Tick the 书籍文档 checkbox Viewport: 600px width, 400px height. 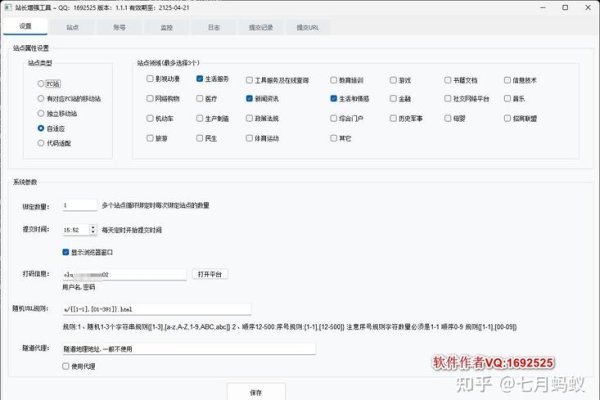click(448, 80)
